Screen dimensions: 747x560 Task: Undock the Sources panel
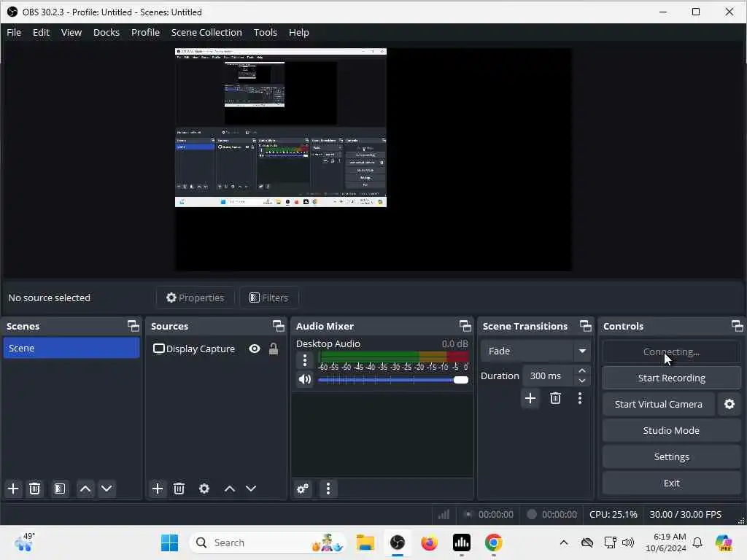click(x=278, y=326)
